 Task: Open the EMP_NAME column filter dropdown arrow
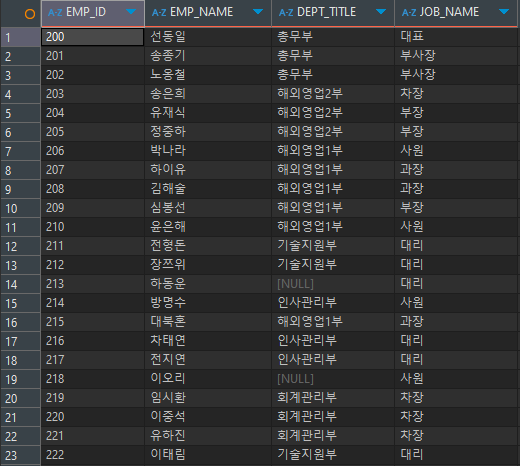tap(258, 12)
